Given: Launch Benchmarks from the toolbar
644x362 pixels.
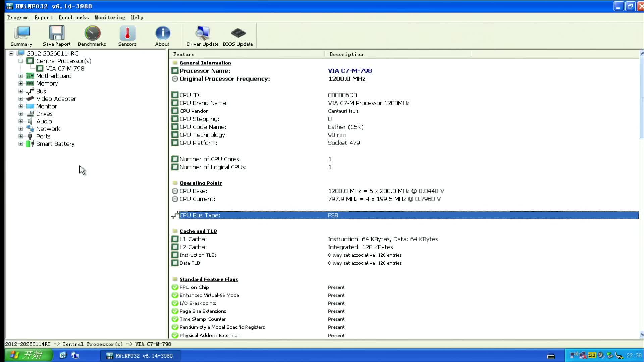Looking at the screenshot, I should click(x=92, y=33).
